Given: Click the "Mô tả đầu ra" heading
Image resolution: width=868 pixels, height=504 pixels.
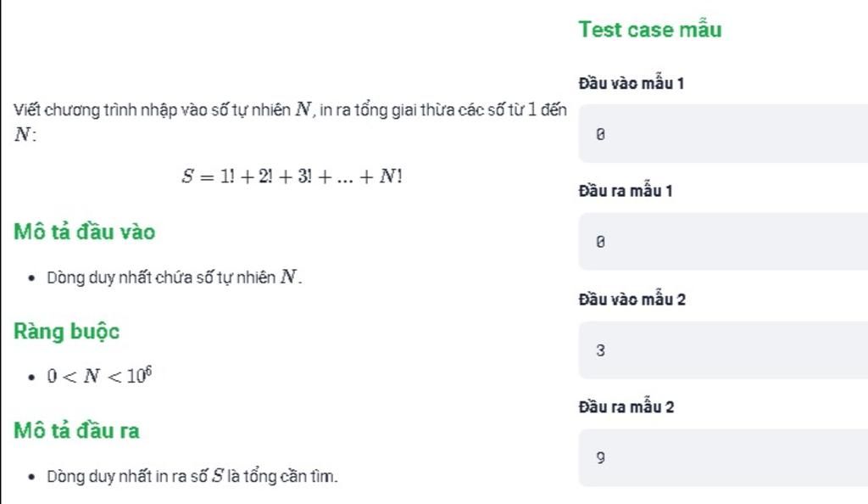Looking at the screenshot, I should [76, 430].
